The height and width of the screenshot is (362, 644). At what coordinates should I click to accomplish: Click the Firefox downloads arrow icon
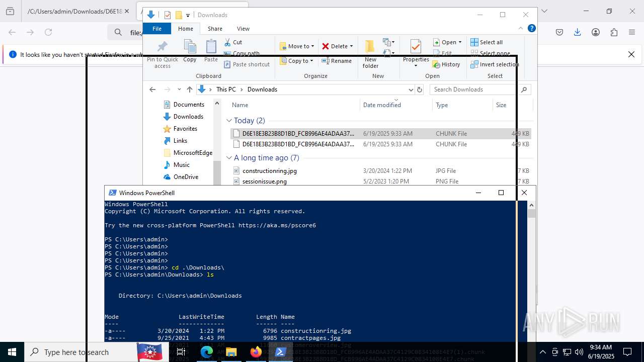pyautogui.click(x=578, y=32)
